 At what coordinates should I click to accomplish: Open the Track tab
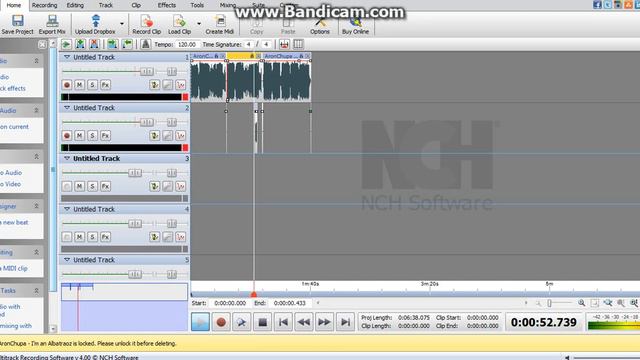(x=106, y=5)
